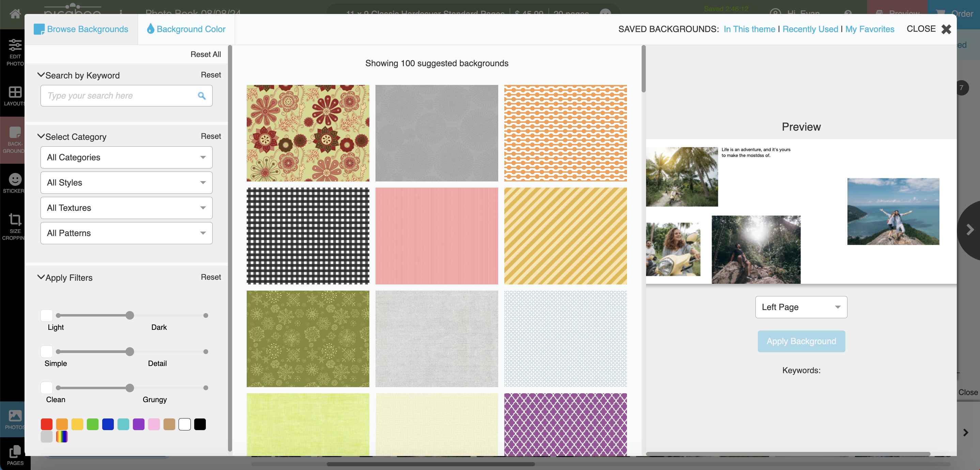This screenshot has height=470, width=980.
Task: Switch to Background Color tab
Action: [x=186, y=29]
